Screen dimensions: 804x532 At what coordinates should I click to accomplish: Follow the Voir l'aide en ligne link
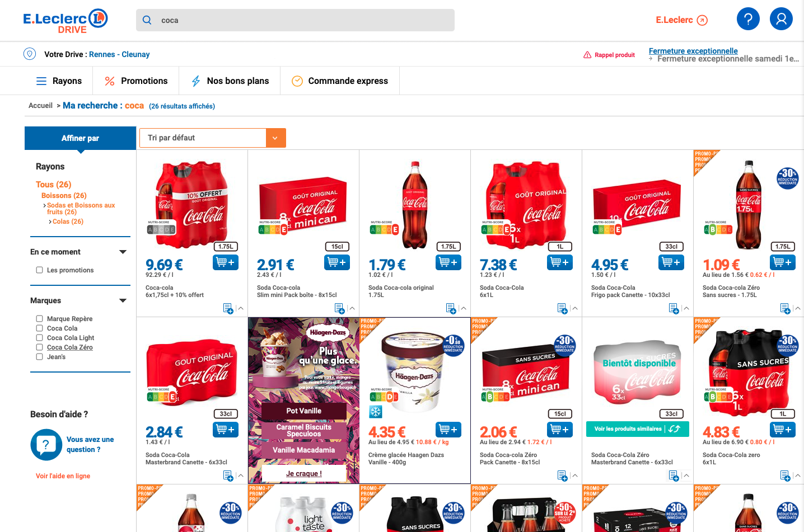click(63, 476)
